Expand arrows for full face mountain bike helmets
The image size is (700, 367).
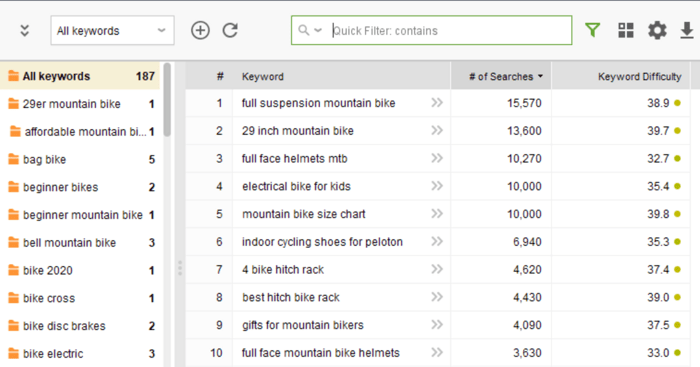coord(437,352)
